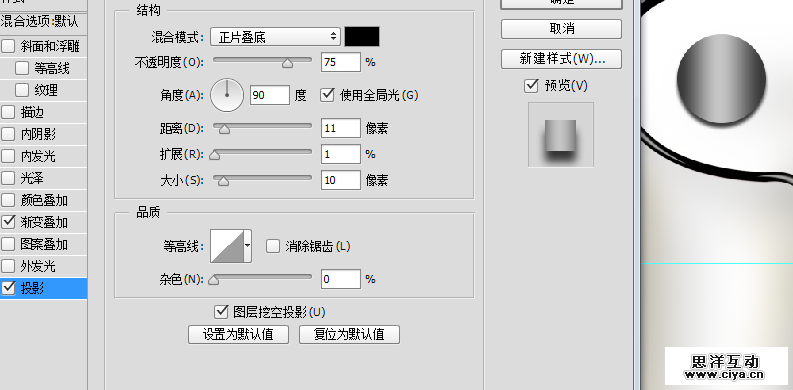Click the black shadow color swatch
Screen dimensions: 793x390
pos(362,36)
